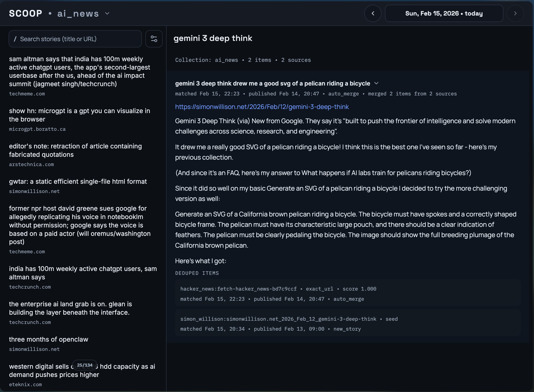Click the date picker showing Feb 15
Screen dimensions: 534x392
tap(444, 14)
